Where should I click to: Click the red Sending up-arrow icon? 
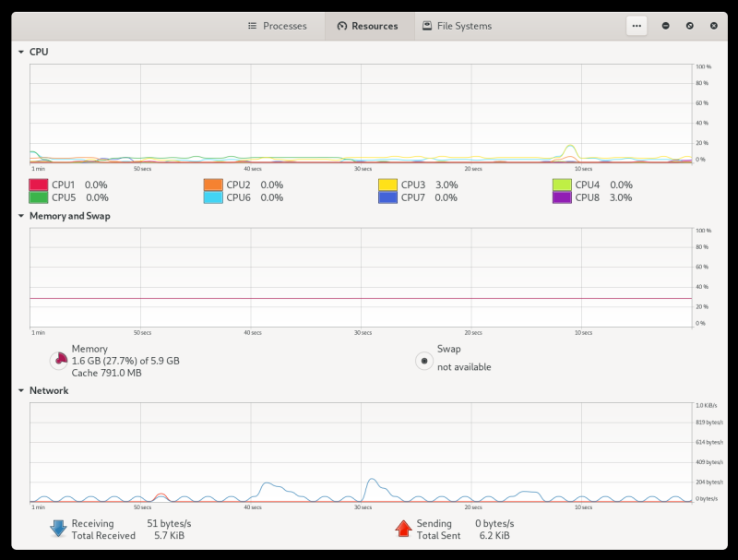click(403, 529)
